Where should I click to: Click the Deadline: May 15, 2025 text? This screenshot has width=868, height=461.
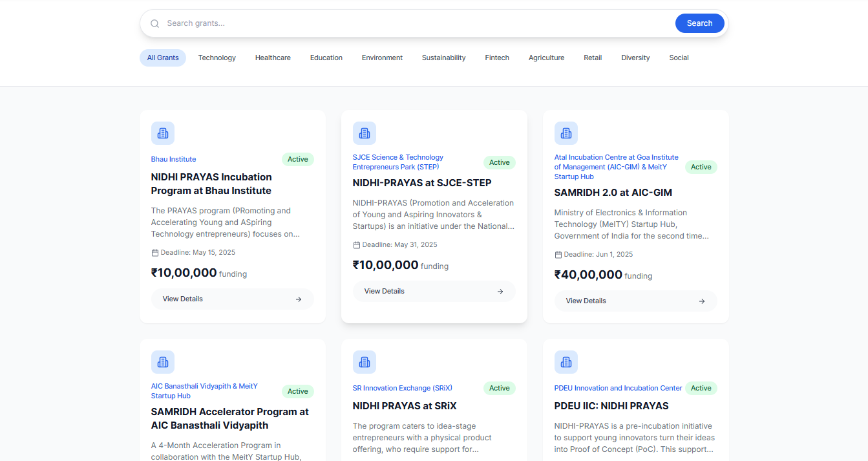click(198, 253)
